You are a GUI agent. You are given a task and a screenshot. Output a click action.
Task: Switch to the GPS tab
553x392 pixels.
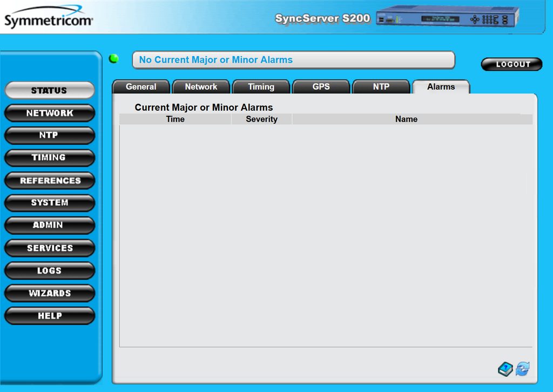click(x=321, y=87)
